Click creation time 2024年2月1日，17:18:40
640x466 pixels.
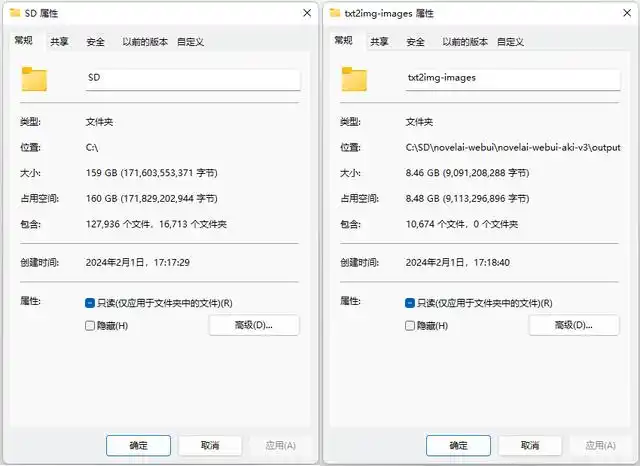pyautogui.click(x=458, y=262)
